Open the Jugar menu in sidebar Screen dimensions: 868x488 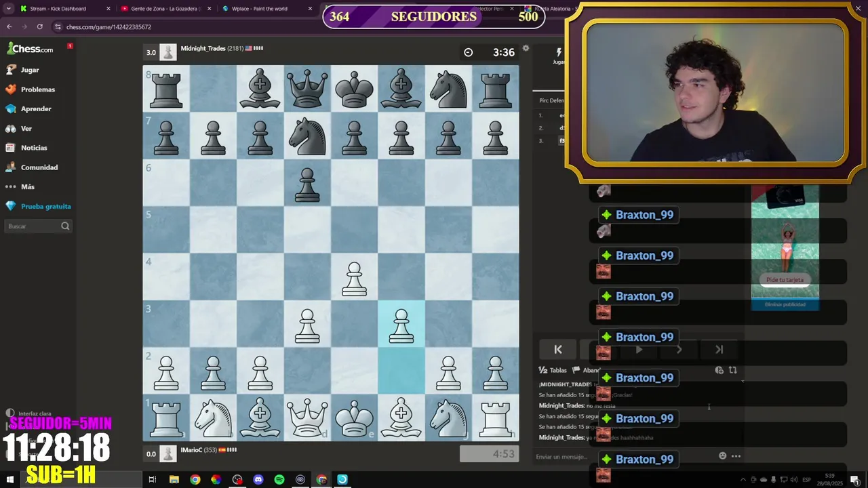(30, 70)
